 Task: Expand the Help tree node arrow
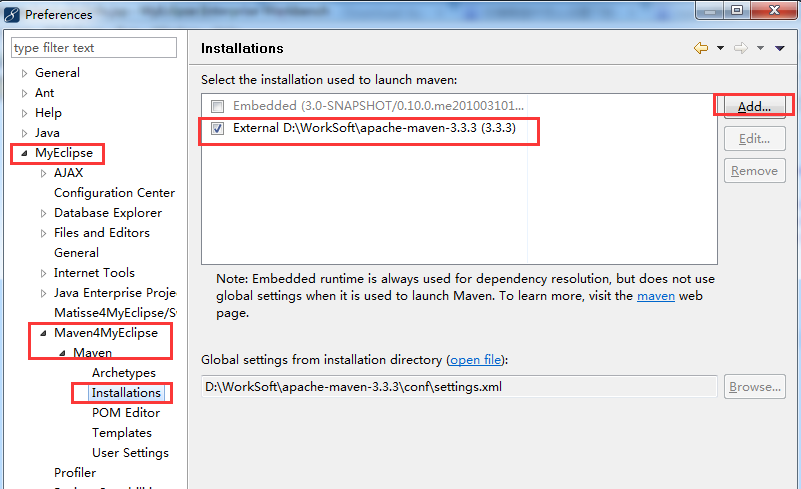[24, 113]
